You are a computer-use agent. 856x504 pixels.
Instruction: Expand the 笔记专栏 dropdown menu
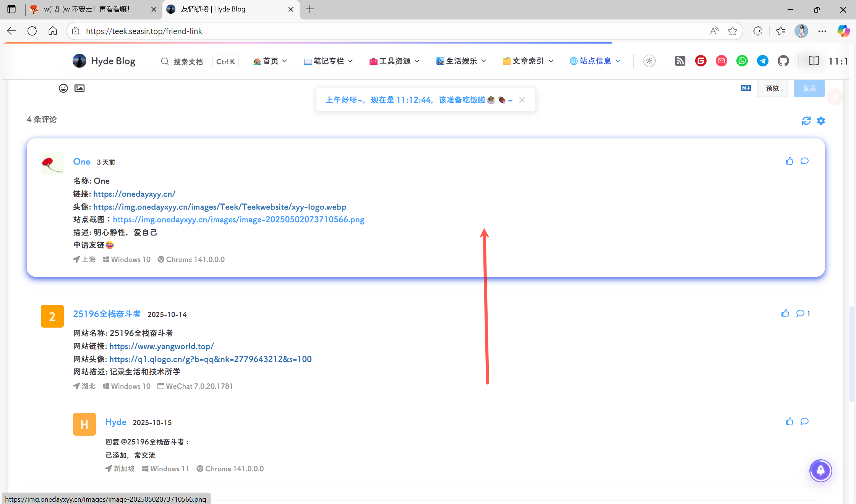point(329,61)
